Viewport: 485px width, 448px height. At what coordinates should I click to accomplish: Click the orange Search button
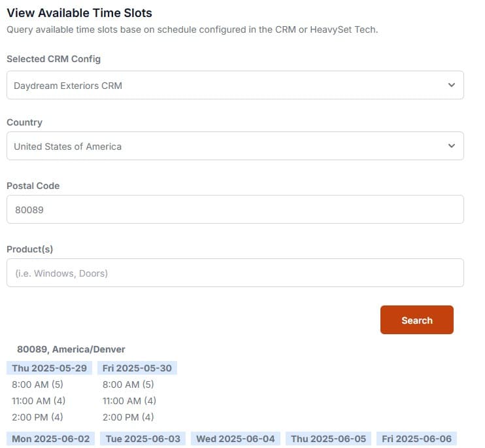pyautogui.click(x=416, y=320)
